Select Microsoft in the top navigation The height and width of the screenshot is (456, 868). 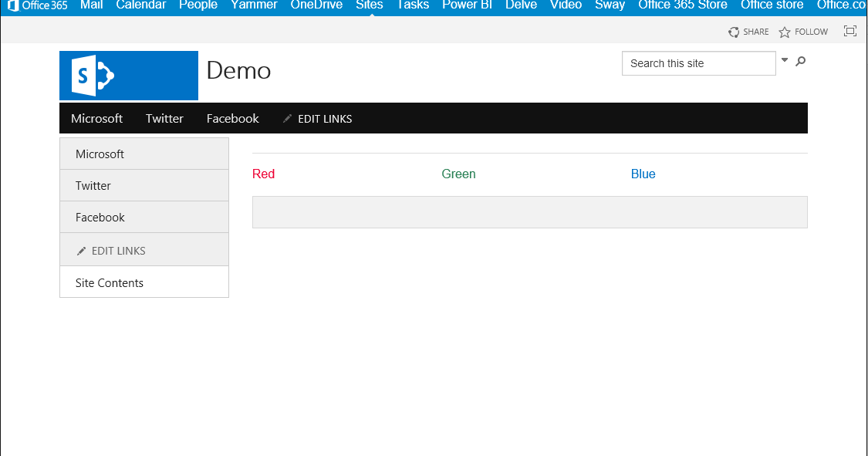tap(96, 118)
